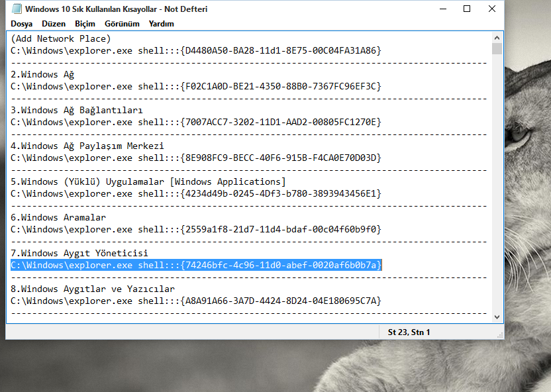
Task: Click the line with GUID 2559a1f8-21d7
Action: pyautogui.click(x=196, y=229)
